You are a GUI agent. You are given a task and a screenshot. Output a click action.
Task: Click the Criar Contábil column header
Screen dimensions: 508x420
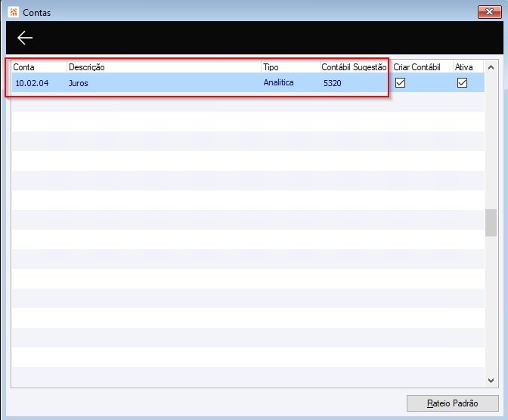click(x=422, y=67)
